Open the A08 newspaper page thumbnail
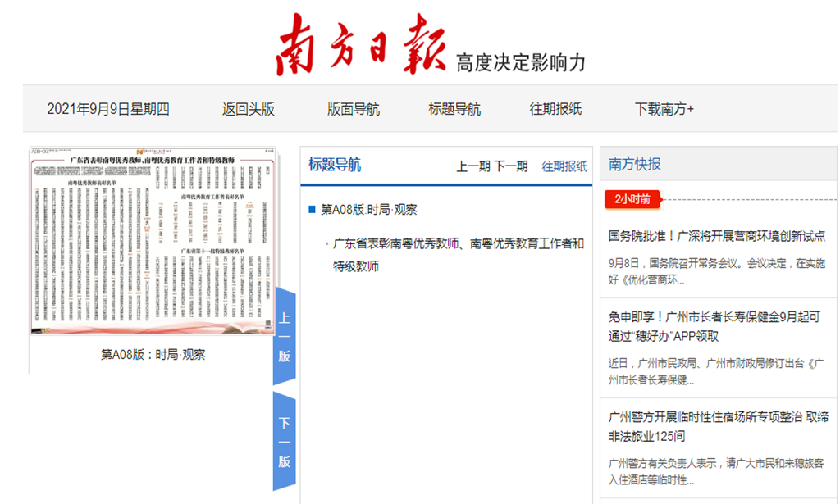The width and height of the screenshot is (840, 504). tap(153, 241)
